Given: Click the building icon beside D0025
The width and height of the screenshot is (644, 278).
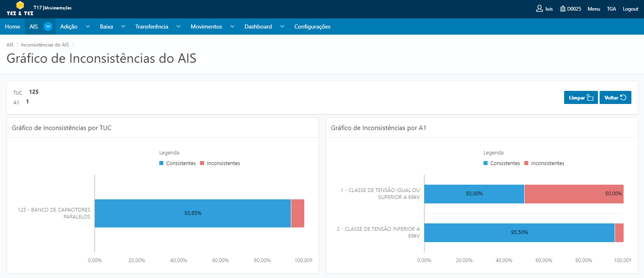Looking at the screenshot, I should pos(563,9).
